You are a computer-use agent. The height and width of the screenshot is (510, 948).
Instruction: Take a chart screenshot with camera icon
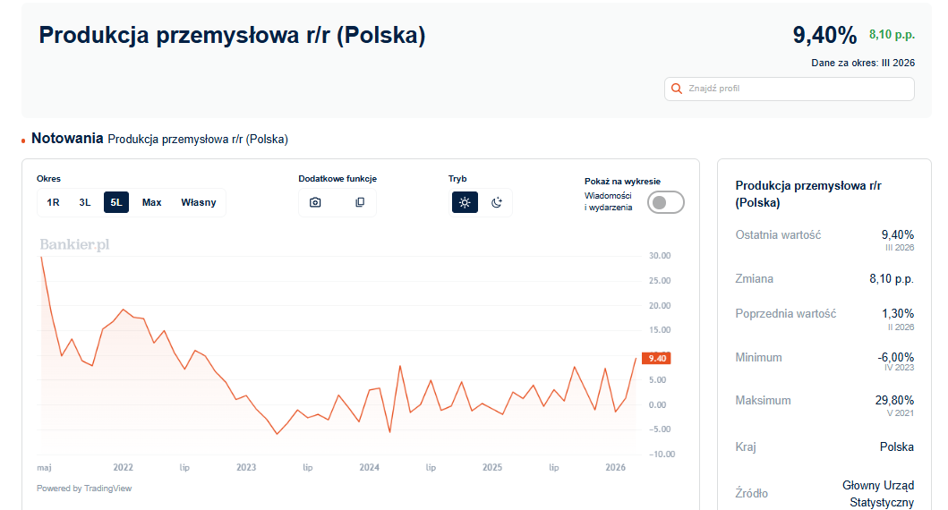(x=315, y=202)
